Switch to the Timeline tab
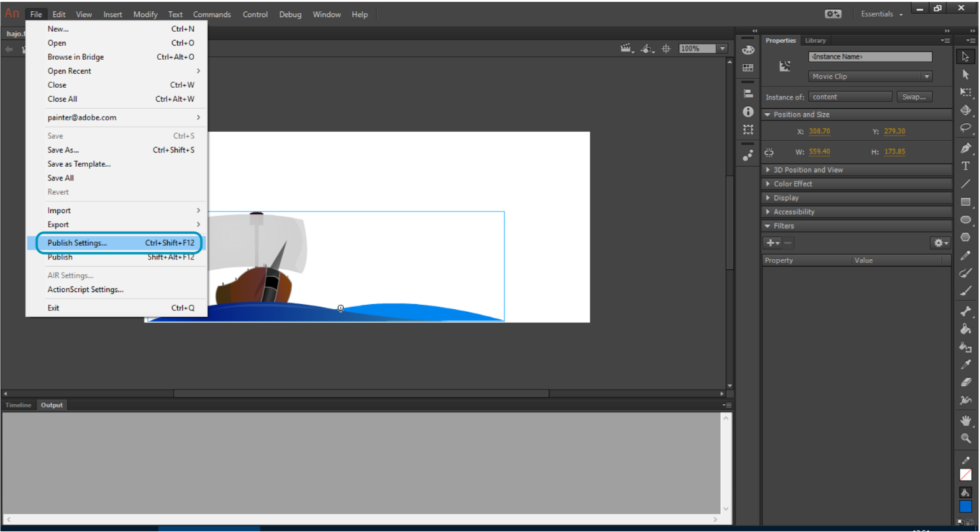 (18, 405)
